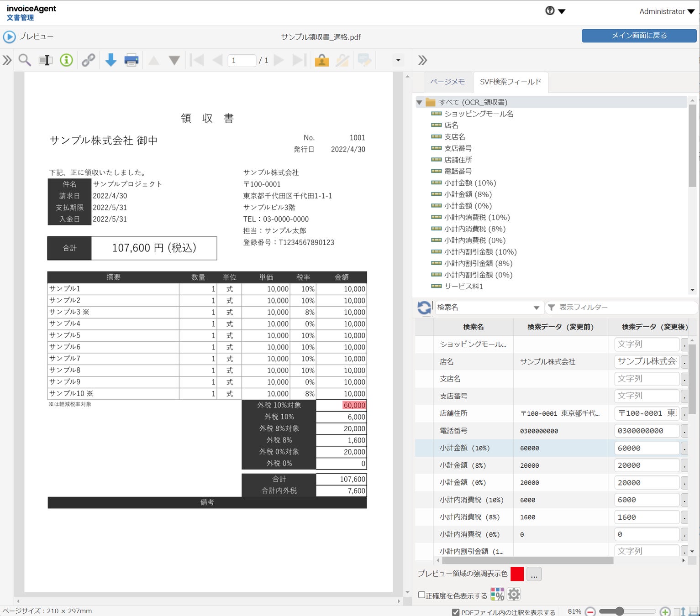Screen dimensions: 700x616
Task: Open accuracy settings gear icon
Action: 514,594
